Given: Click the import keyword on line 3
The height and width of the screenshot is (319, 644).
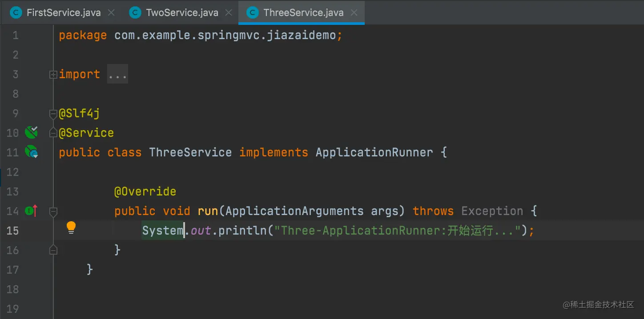Looking at the screenshot, I should point(80,74).
